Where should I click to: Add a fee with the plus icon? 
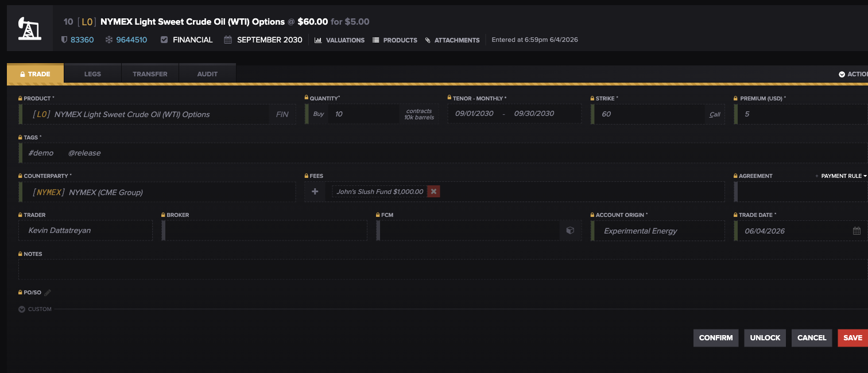tap(315, 192)
